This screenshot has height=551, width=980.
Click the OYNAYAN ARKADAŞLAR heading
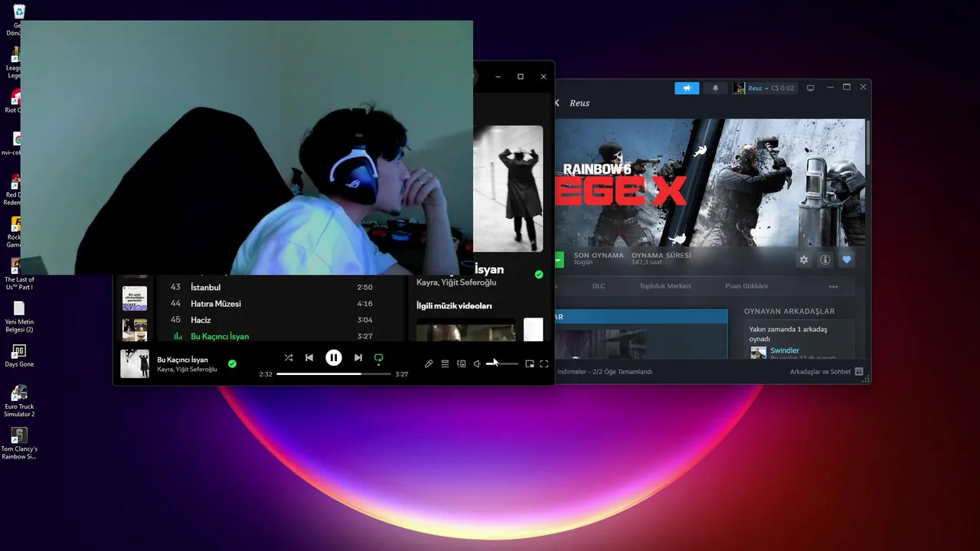tap(789, 311)
